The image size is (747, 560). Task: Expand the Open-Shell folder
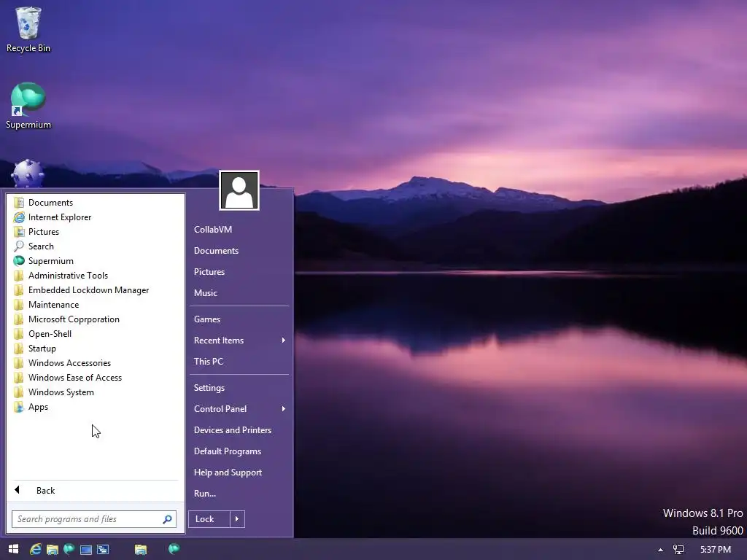[x=96, y=334]
